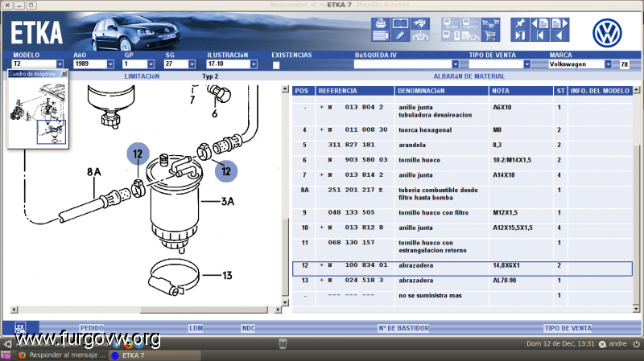Screen dimensions: 644x361
Task: Click the trash icon in the panel
Action: coord(283,344)
